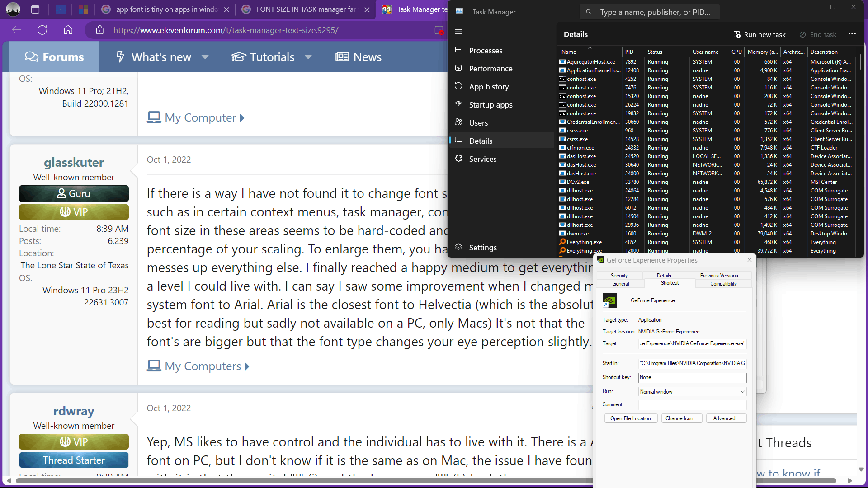Open the Security properties tab
Screen dimensions: 868x488
coord(619,276)
